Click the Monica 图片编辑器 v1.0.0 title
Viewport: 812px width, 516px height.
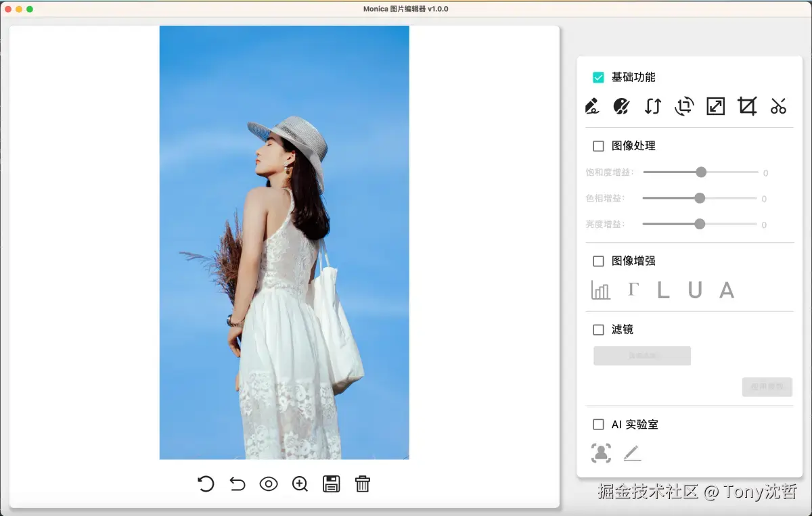405,9
